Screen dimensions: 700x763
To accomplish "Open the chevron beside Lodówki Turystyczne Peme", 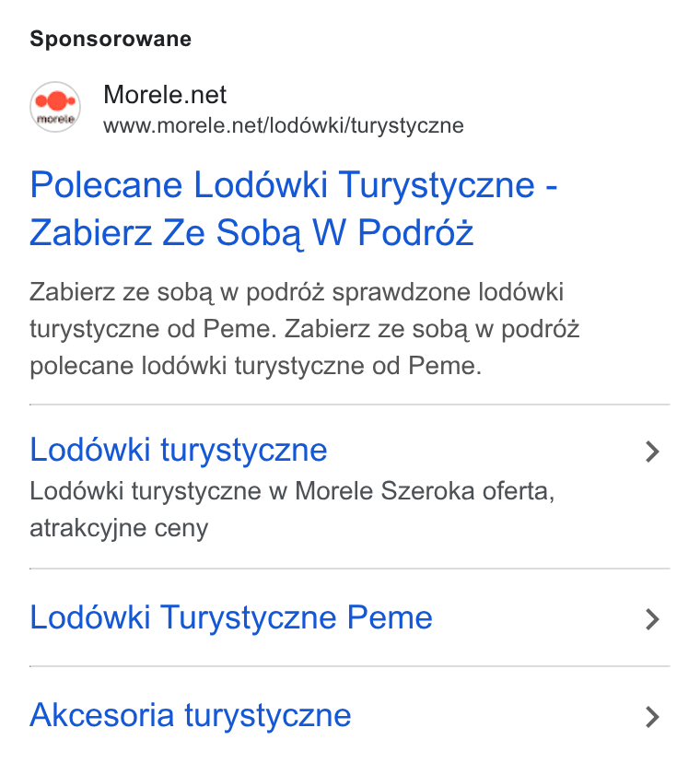I will tap(652, 619).
